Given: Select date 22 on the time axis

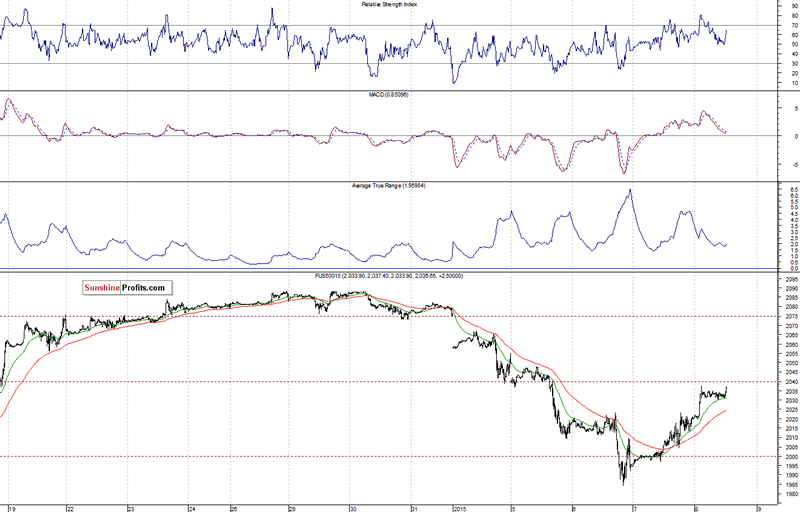Looking at the screenshot, I should coord(69,506).
